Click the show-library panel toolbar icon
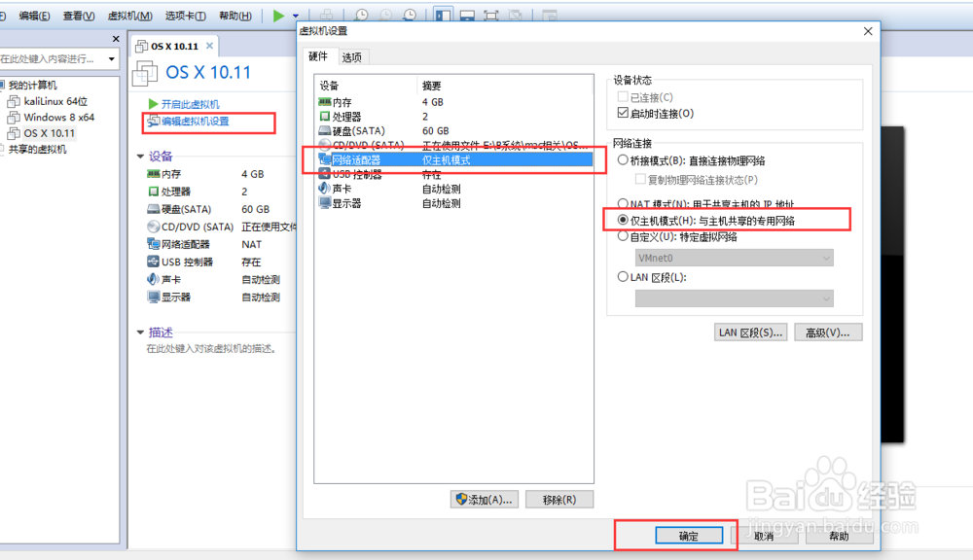 (443, 16)
